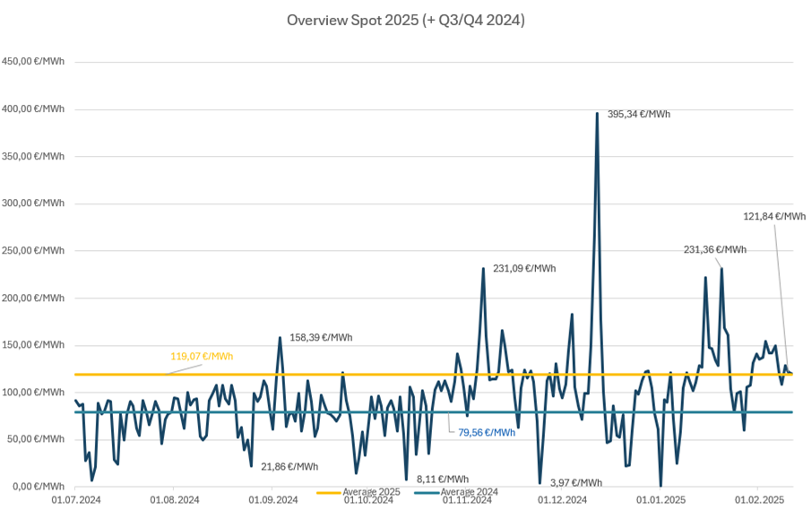Click the 395,34 €/MWh peak data label

[x=638, y=114]
